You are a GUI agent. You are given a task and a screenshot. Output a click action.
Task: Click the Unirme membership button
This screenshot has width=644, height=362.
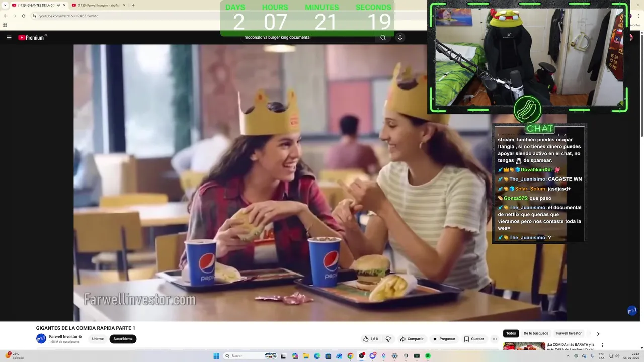point(98,339)
